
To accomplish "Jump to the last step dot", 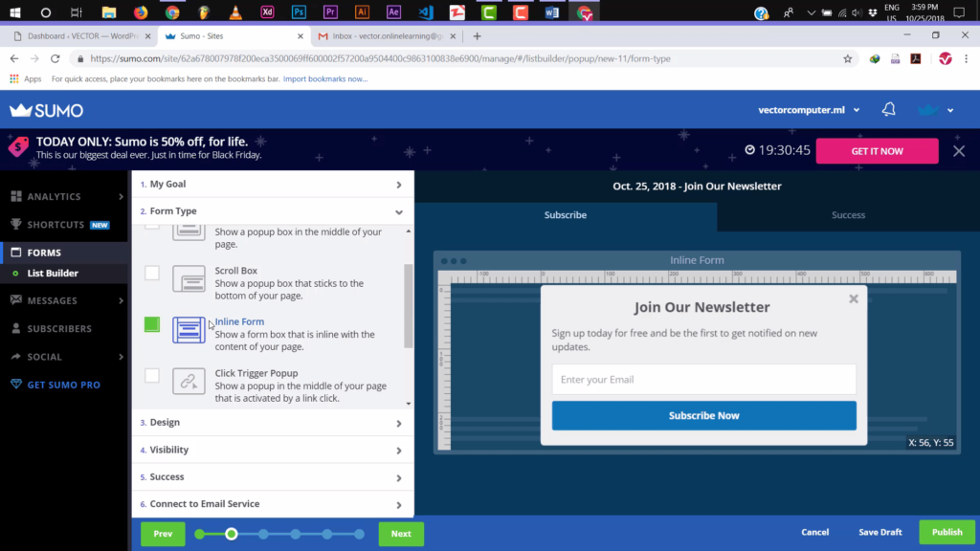I will (x=359, y=534).
